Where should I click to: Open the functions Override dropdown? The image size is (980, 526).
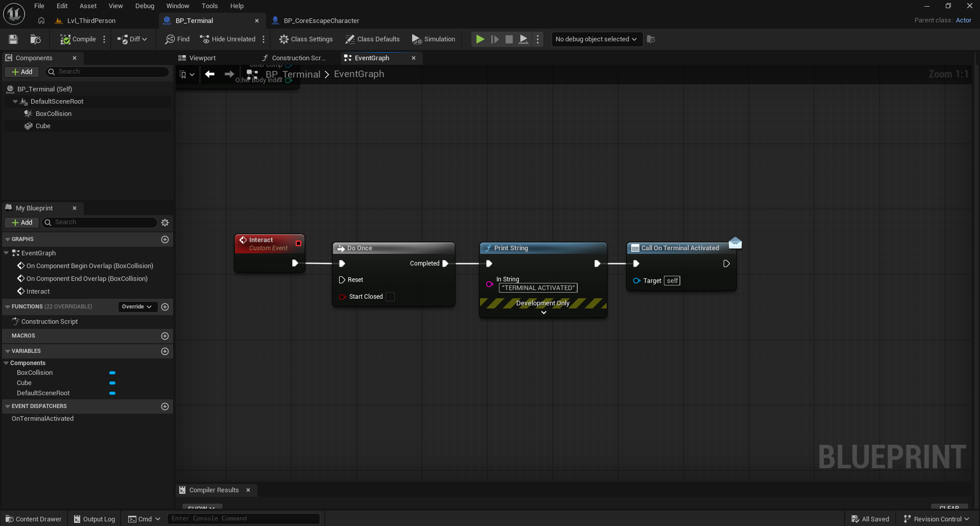[137, 307]
